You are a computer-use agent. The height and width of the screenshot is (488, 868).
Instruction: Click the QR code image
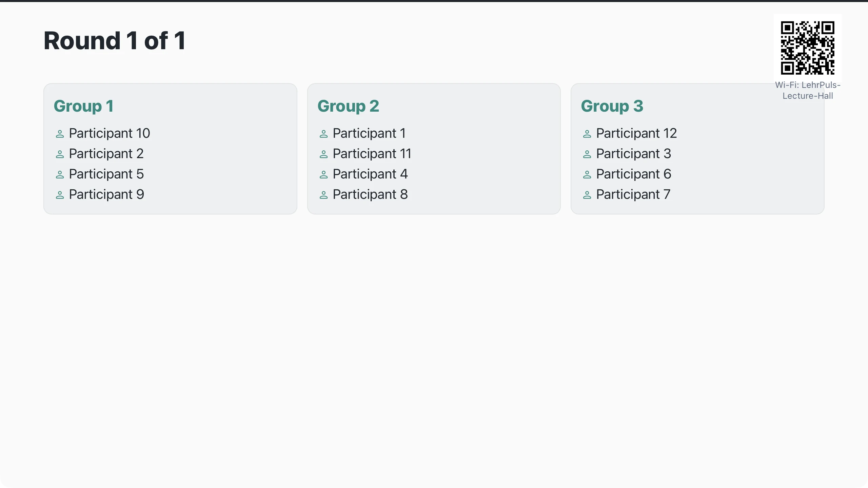coord(807,48)
